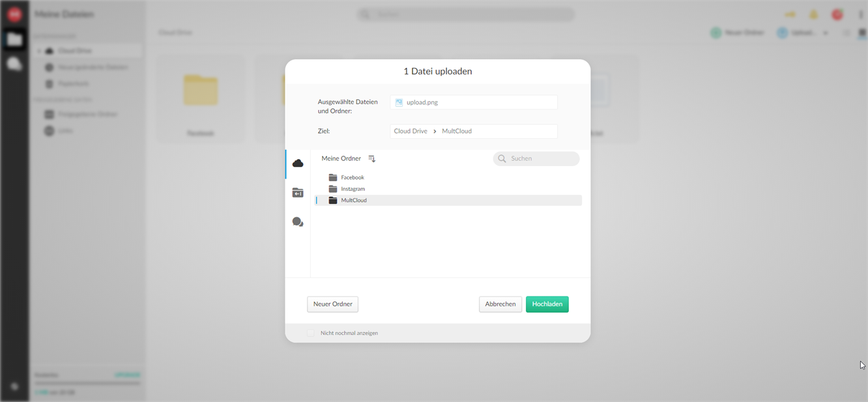Switch to the chats icon in dialog
The width and height of the screenshot is (868, 402).
[298, 222]
